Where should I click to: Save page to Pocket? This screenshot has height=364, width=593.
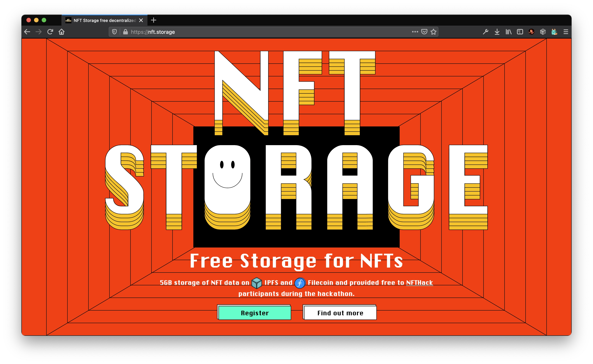tap(424, 32)
